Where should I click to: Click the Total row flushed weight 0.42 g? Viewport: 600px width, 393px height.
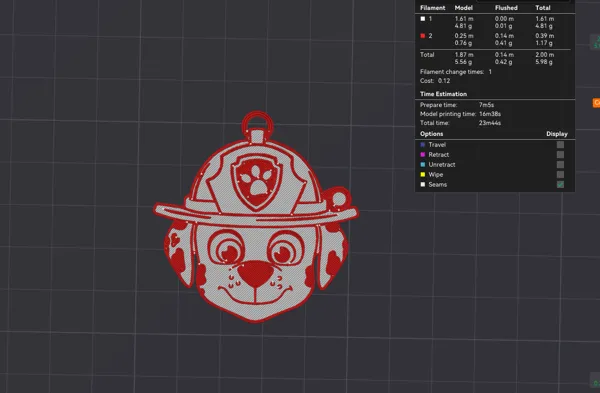tap(504, 62)
